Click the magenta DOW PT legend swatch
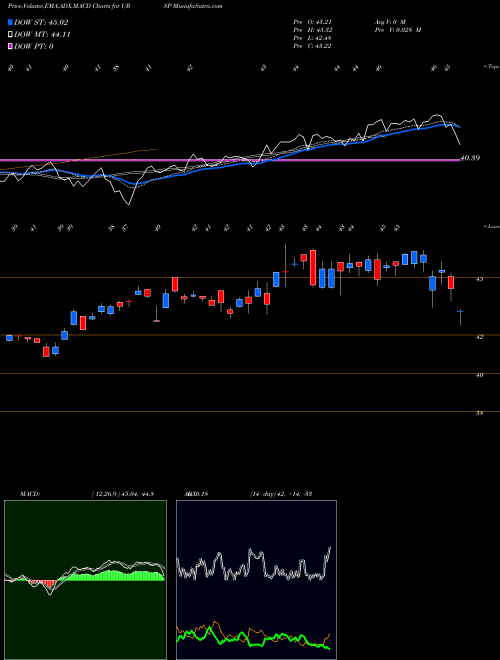The height and width of the screenshot is (660, 500). 11,47
